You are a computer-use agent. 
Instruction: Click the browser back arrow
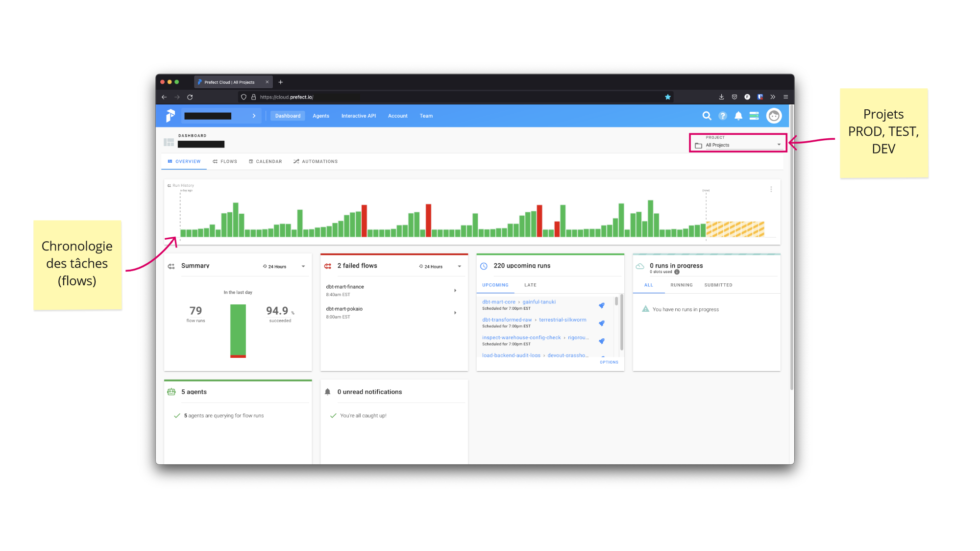point(164,97)
